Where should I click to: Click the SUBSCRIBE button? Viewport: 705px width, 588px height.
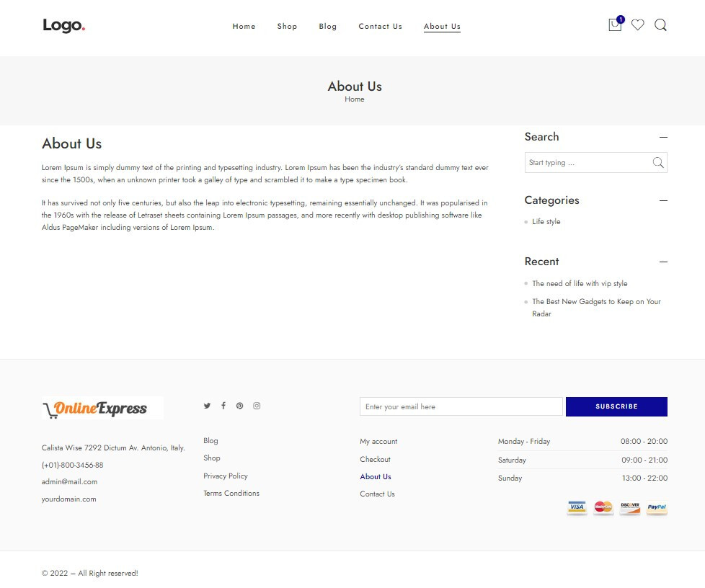(x=616, y=406)
